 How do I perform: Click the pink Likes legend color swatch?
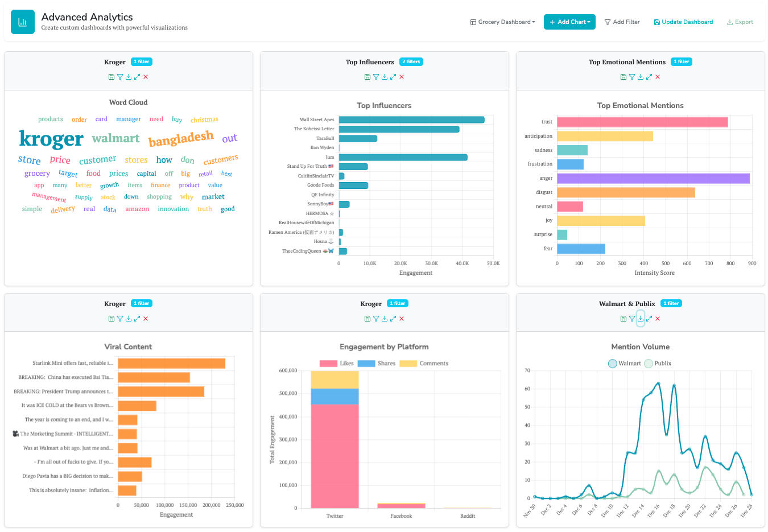[328, 364]
